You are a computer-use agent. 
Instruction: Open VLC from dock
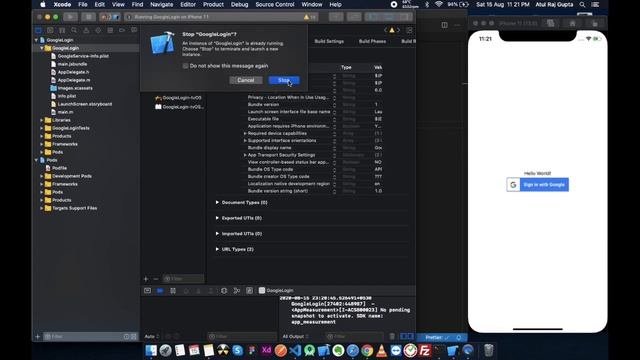(x=381, y=350)
